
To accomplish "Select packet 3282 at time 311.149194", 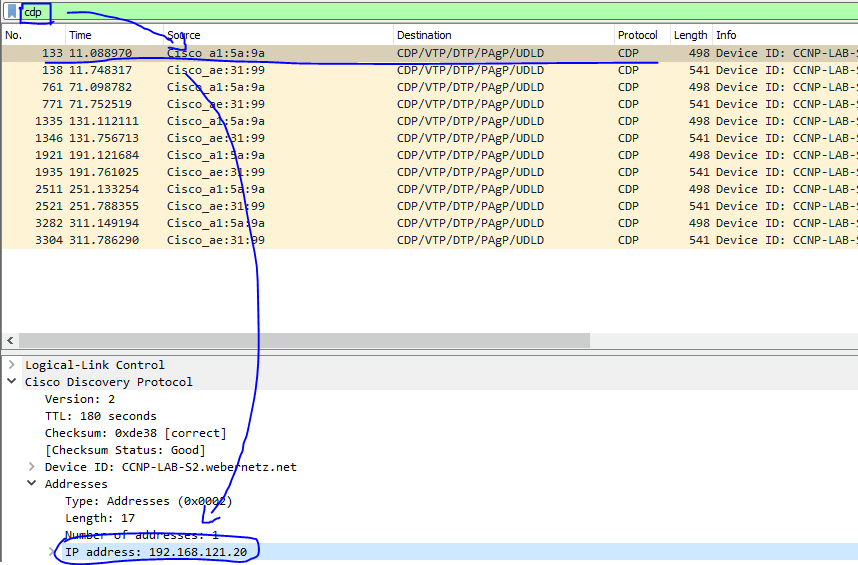I will coord(430,223).
